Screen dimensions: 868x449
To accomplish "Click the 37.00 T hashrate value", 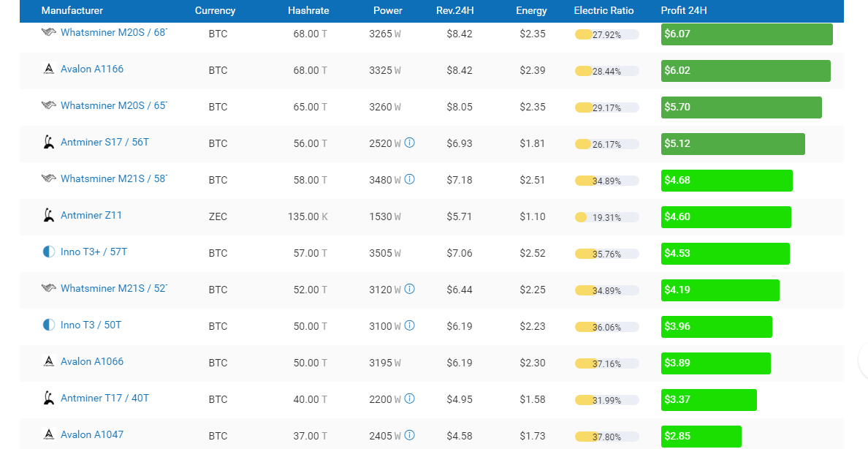I will [310, 437].
